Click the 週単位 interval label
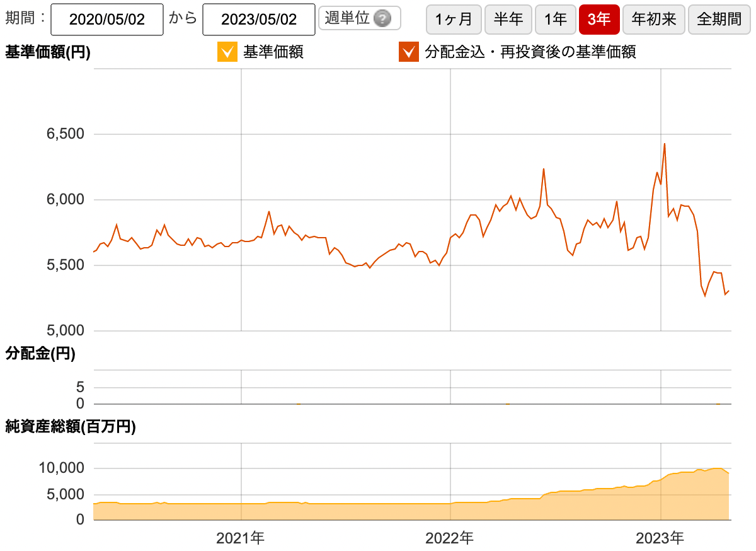 coord(347,19)
